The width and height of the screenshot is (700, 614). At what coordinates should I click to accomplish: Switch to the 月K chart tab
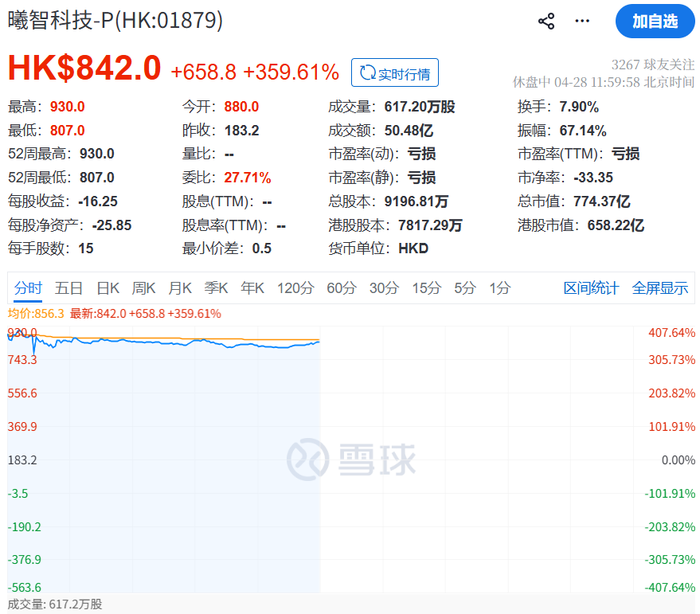(180, 288)
